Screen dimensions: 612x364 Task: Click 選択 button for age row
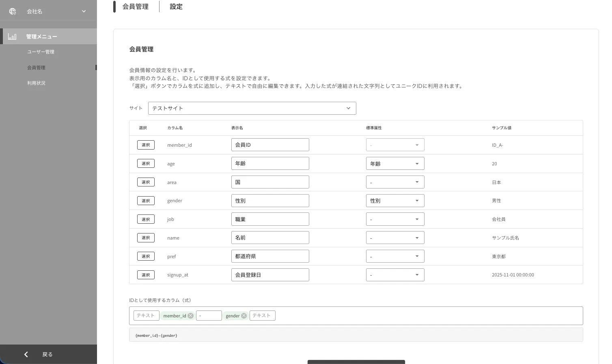tap(146, 163)
